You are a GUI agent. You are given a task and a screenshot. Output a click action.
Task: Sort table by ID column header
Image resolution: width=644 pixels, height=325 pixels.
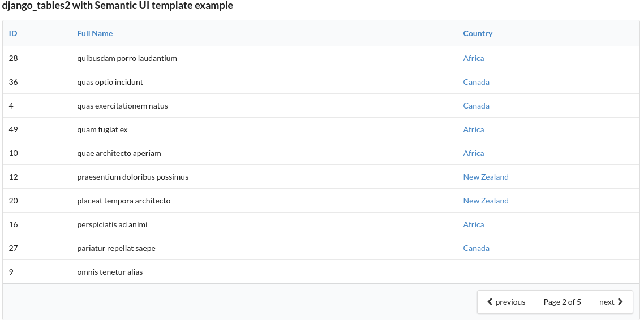[13, 33]
